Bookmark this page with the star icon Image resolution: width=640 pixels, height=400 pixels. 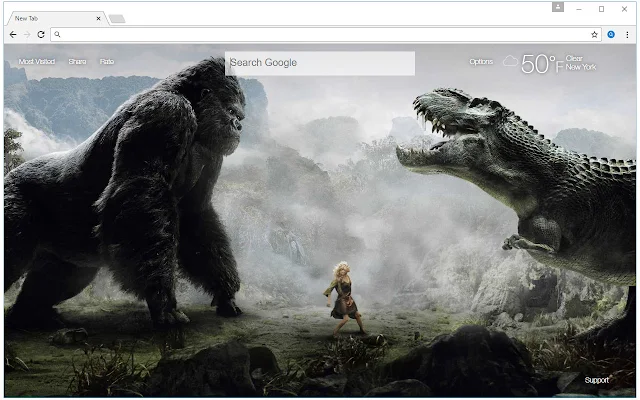tap(594, 35)
